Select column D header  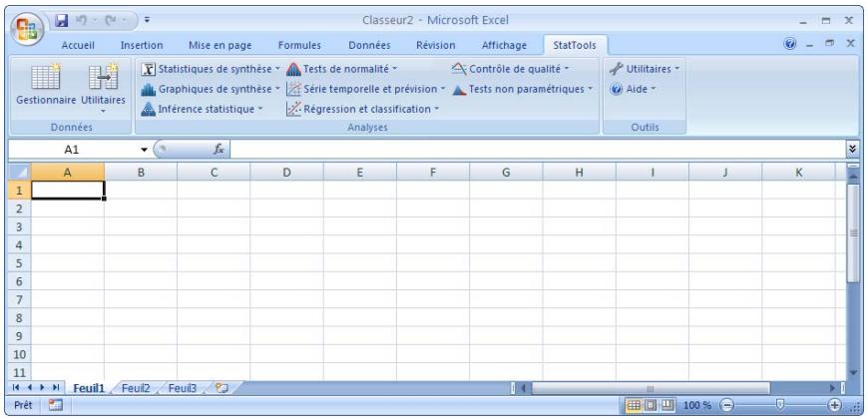286,173
